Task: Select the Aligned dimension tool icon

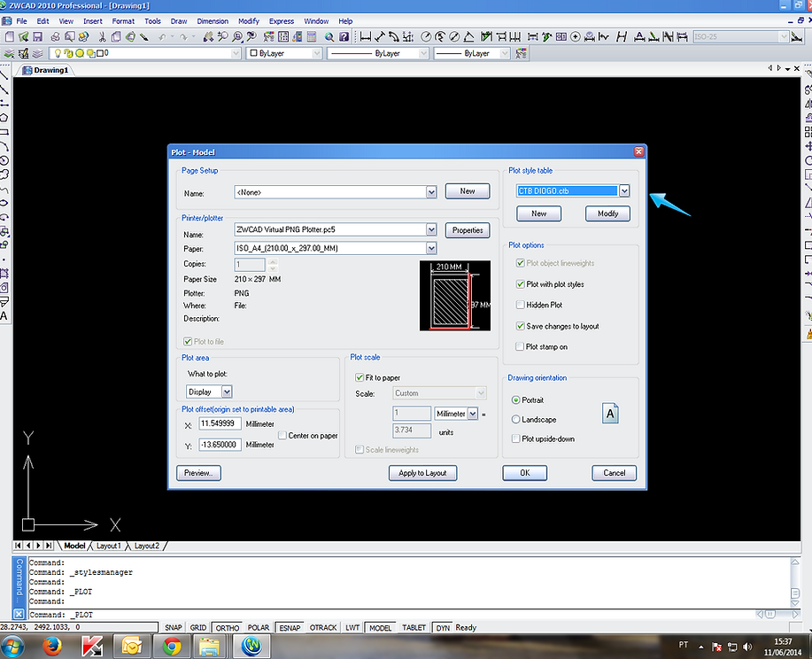Action: pyautogui.click(x=380, y=37)
